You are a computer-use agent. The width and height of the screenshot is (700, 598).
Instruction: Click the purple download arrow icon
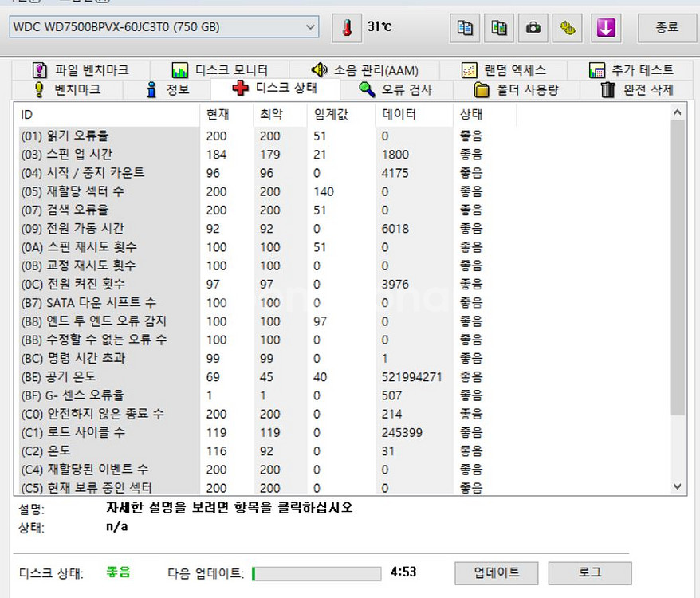click(x=606, y=28)
